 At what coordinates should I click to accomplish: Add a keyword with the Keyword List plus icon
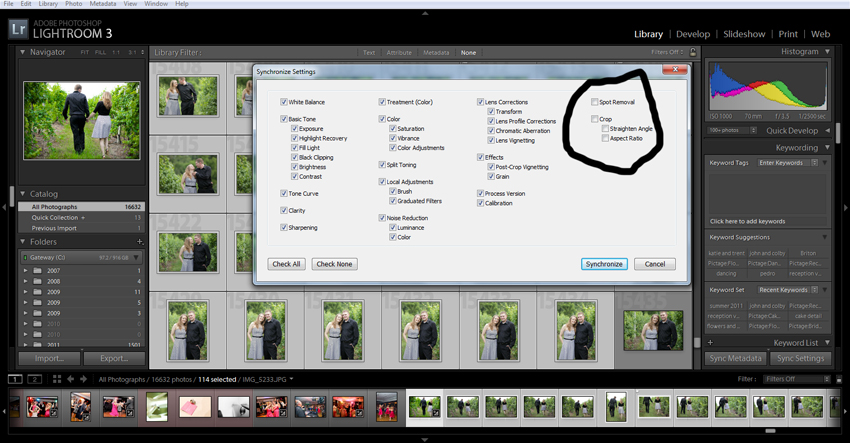(710, 343)
